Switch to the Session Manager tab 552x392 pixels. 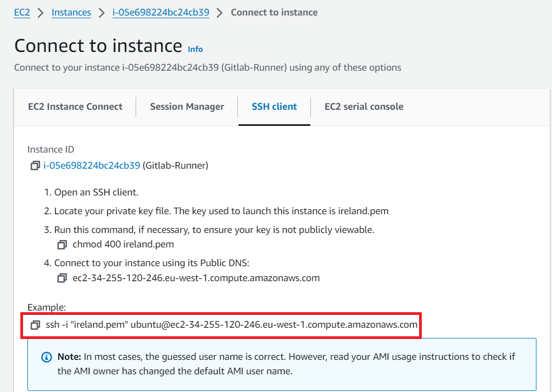click(x=187, y=107)
